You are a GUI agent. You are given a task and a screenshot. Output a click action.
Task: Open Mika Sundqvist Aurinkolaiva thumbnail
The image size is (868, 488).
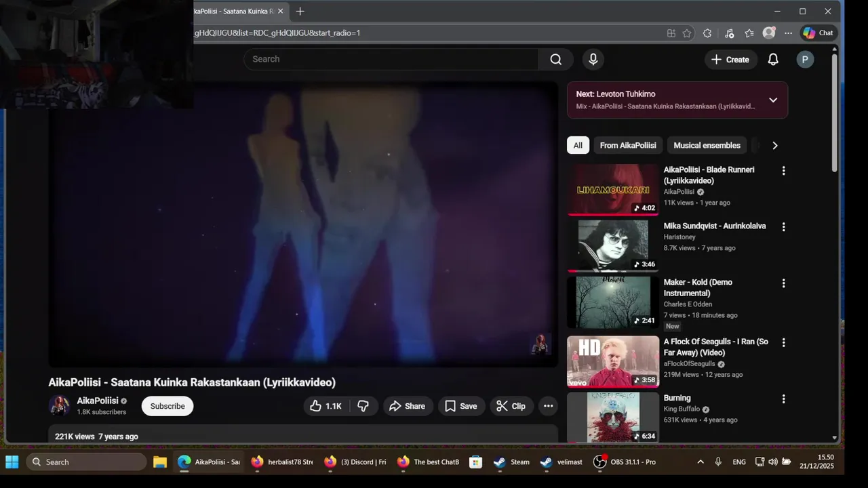613,246
